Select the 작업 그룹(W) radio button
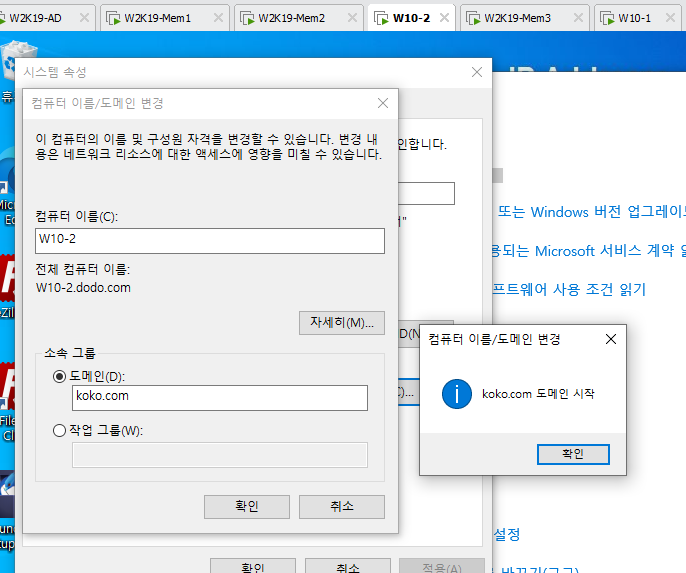This screenshot has height=573, width=686. pos(60,431)
